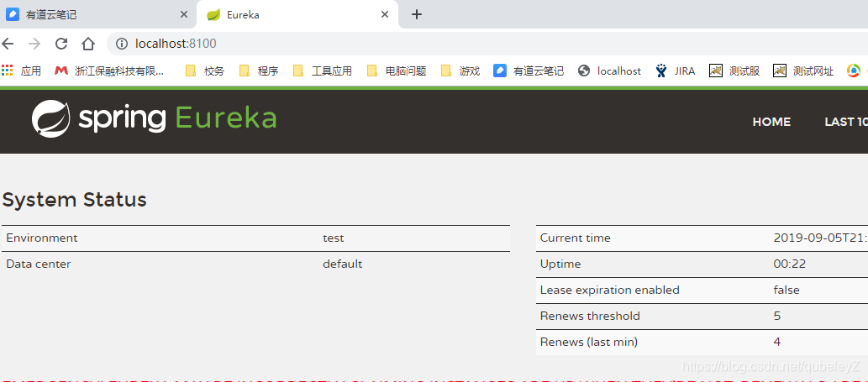
Task: Go to the browser home page
Action: coord(88,44)
